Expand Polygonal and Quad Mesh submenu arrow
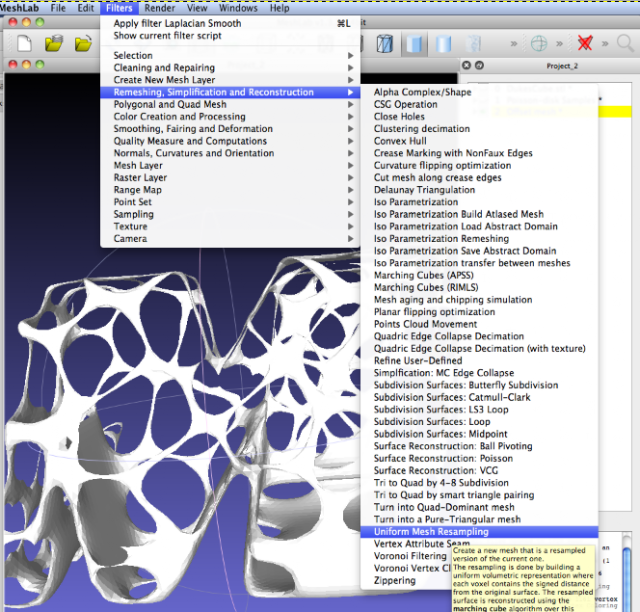This screenshot has width=640, height=612. pyautogui.click(x=350, y=104)
